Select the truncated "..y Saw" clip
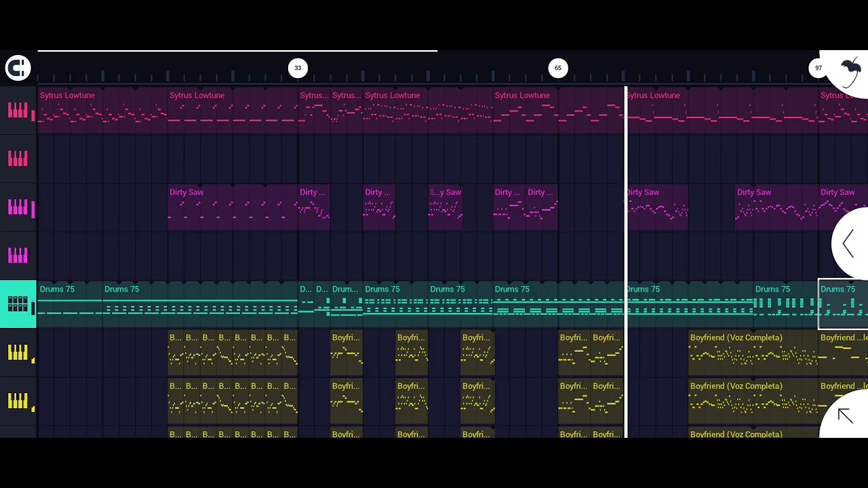 [x=446, y=207]
